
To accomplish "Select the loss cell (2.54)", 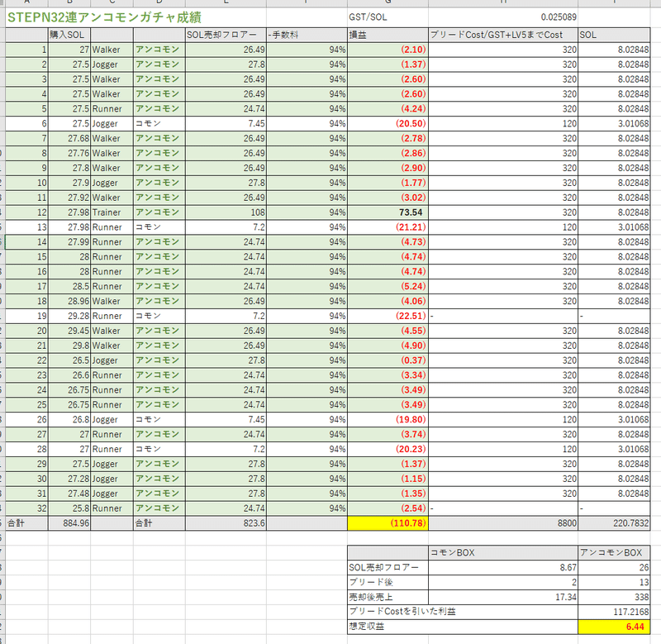I will tap(388, 508).
